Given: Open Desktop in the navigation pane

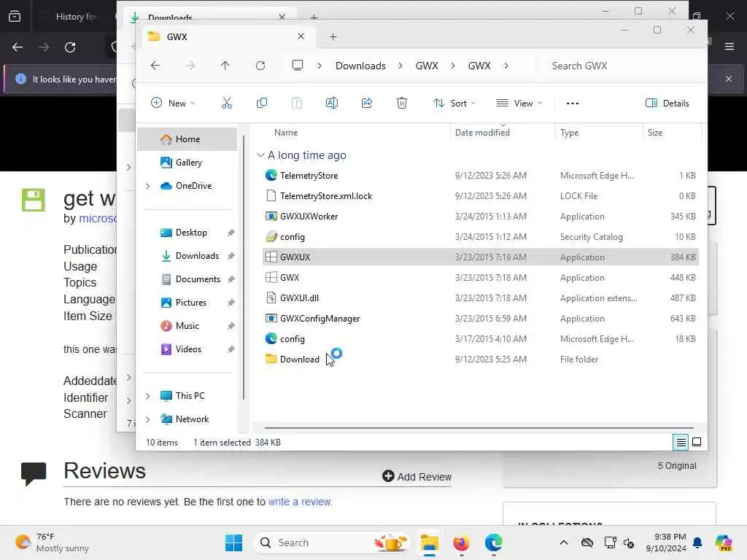Looking at the screenshot, I should [187, 233].
